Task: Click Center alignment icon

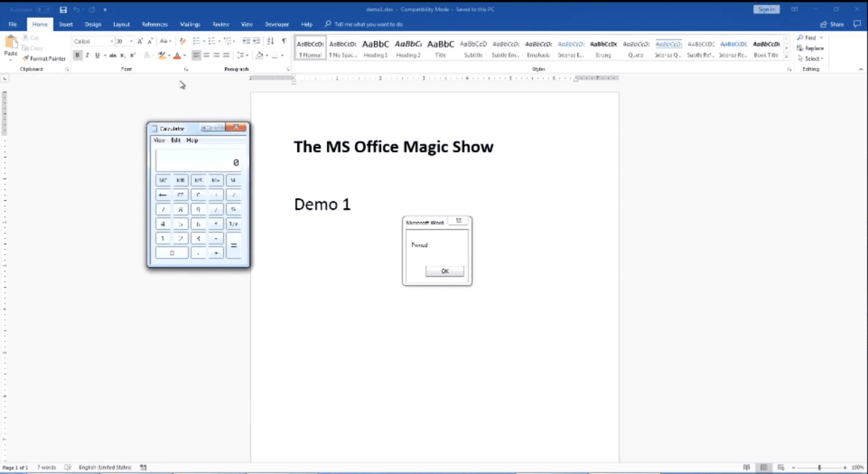Action: click(206, 55)
